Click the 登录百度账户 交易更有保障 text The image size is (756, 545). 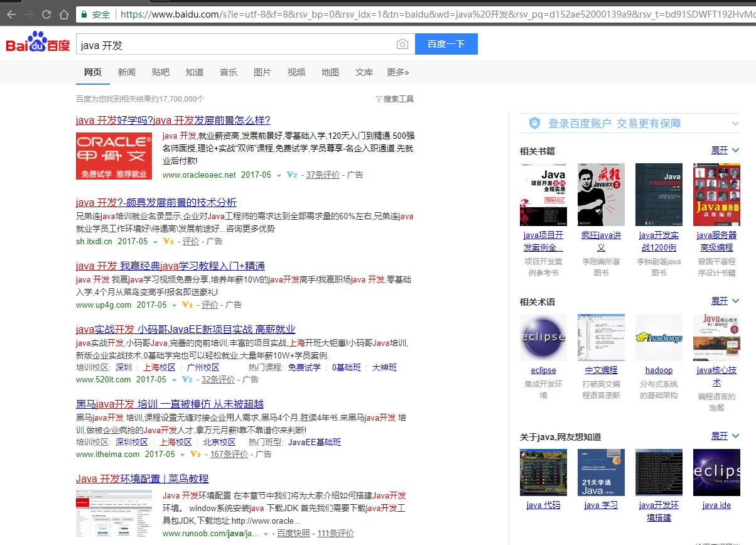[x=615, y=124]
